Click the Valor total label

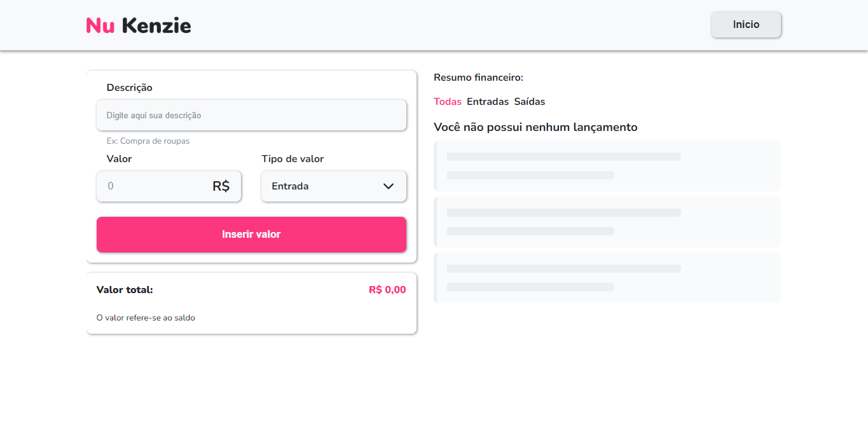125,290
